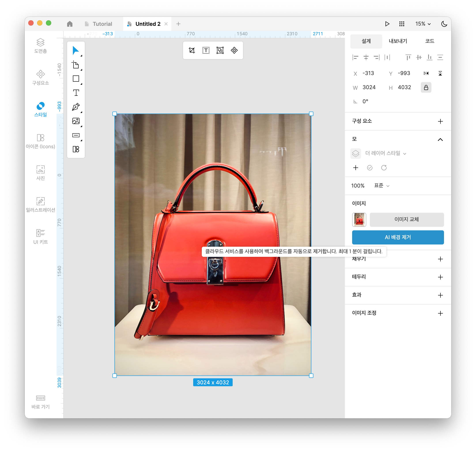Open the 스타일 styles panel

[40, 109]
